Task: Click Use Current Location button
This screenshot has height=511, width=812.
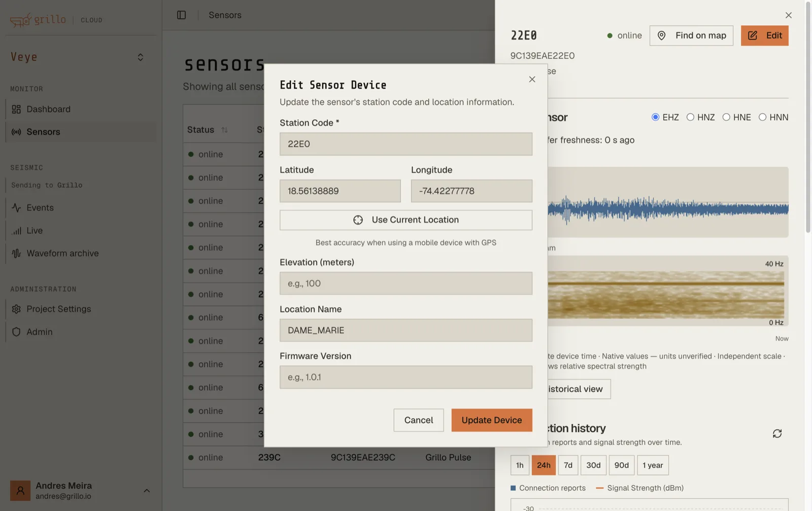Action: tap(406, 220)
